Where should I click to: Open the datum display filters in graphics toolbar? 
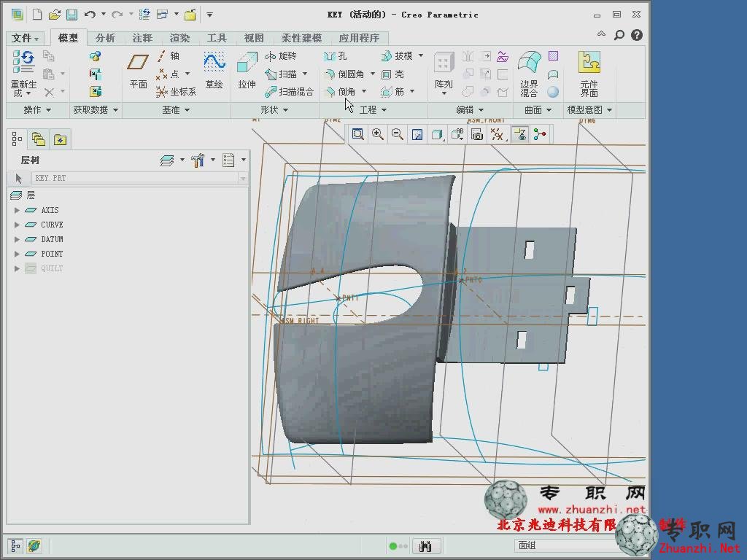click(x=498, y=135)
